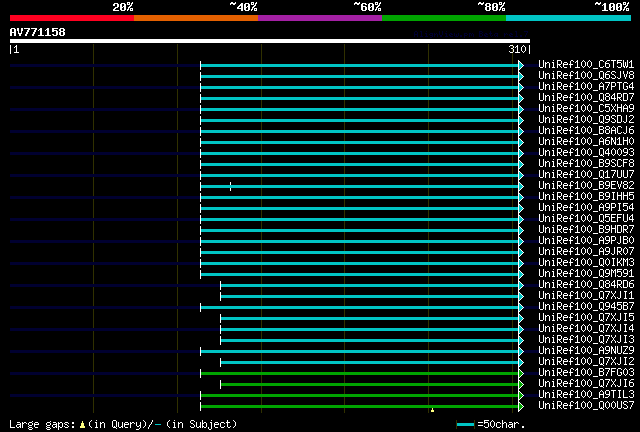Click the green arrowhead ending the A9TIL3 bar
The image size is (640, 432).
521,396
